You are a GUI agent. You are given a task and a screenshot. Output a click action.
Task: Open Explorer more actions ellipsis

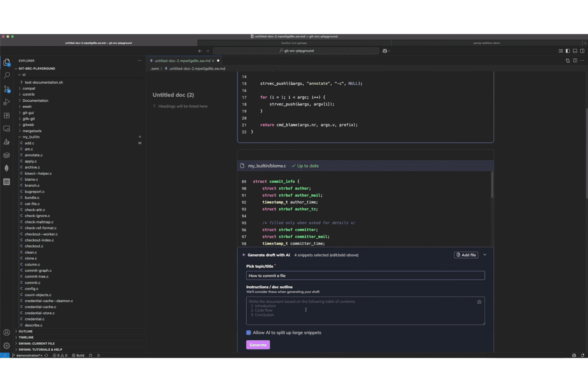point(139,61)
